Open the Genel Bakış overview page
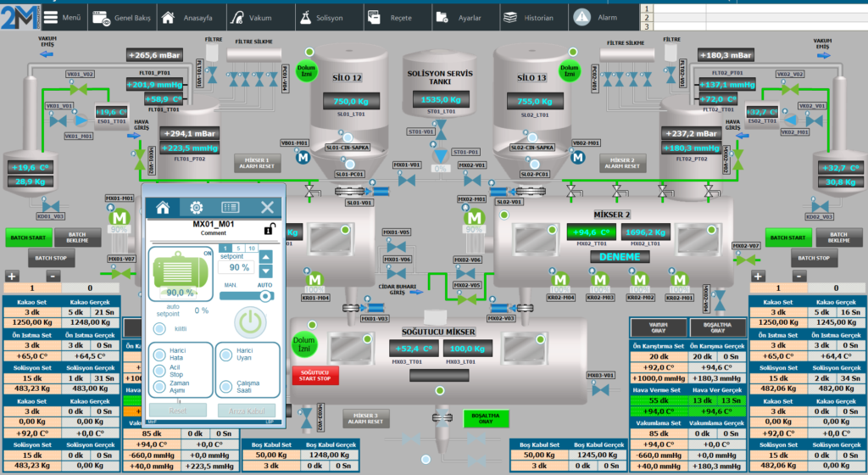 [x=122, y=18]
